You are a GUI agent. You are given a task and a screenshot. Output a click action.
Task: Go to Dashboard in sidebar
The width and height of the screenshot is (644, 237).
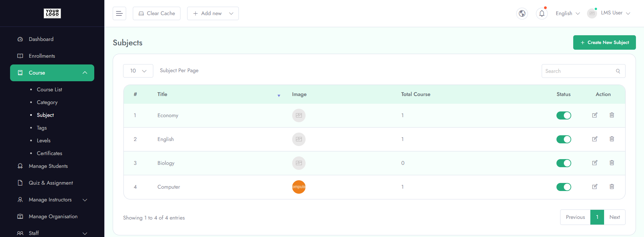pyautogui.click(x=41, y=39)
